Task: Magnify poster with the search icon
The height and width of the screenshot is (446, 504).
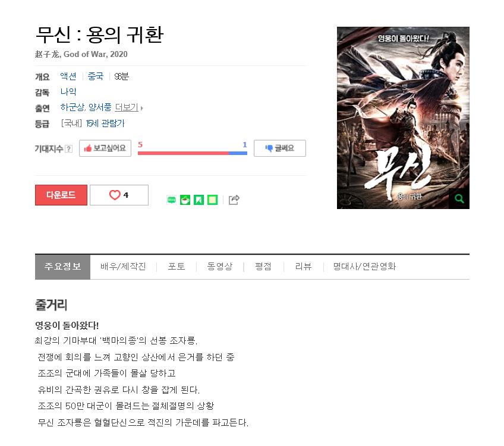Action: (x=459, y=199)
